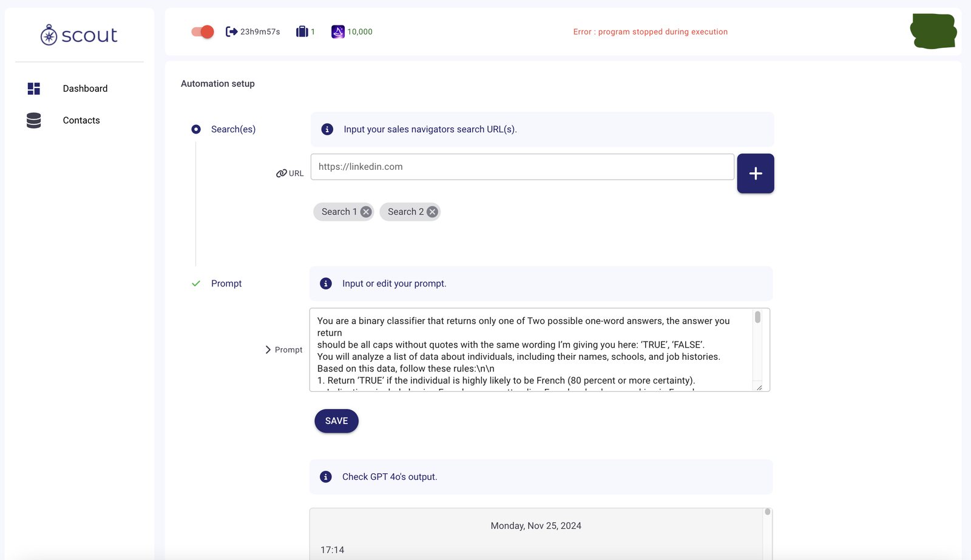Image resolution: width=971 pixels, height=560 pixels.
Task: Click the logout arrow timer icon
Action: click(231, 32)
